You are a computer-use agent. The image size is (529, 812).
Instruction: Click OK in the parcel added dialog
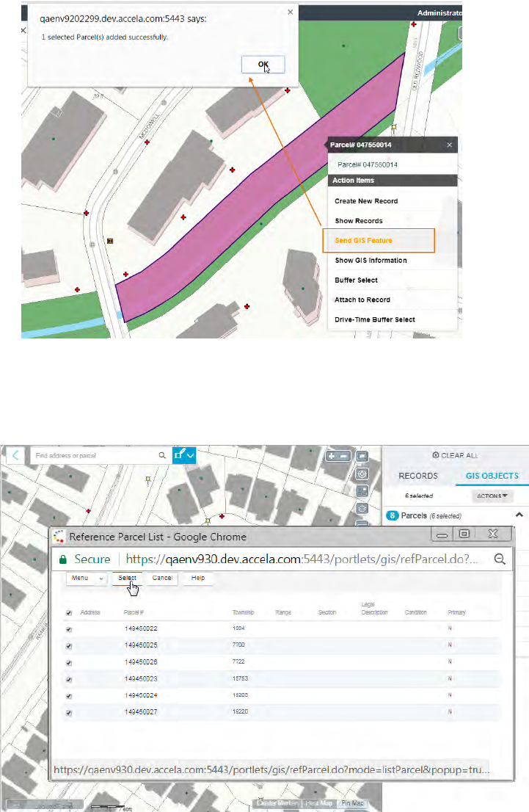pyautogui.click(x=263, y=64)
